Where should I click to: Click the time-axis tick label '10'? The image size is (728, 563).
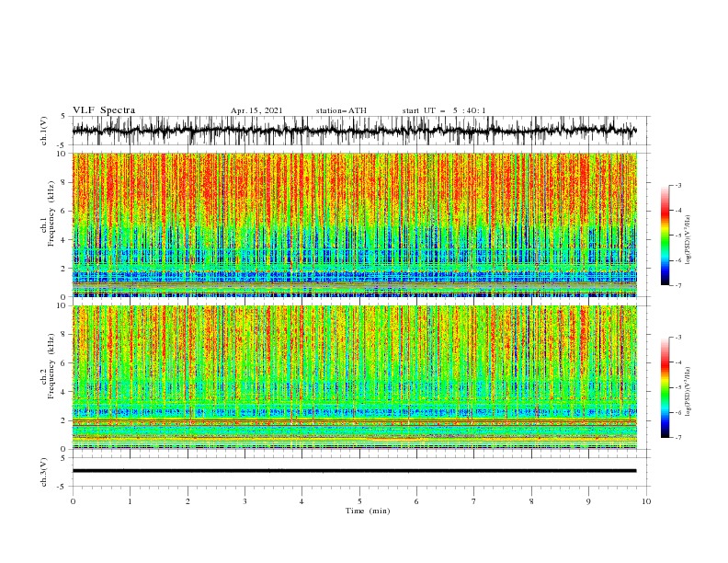tap(646, 501)
